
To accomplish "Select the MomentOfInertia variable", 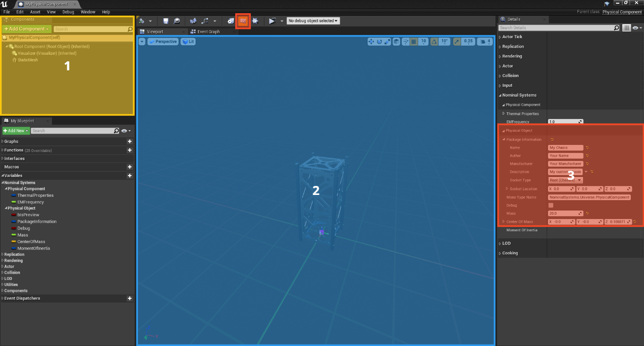I will 34,248.
